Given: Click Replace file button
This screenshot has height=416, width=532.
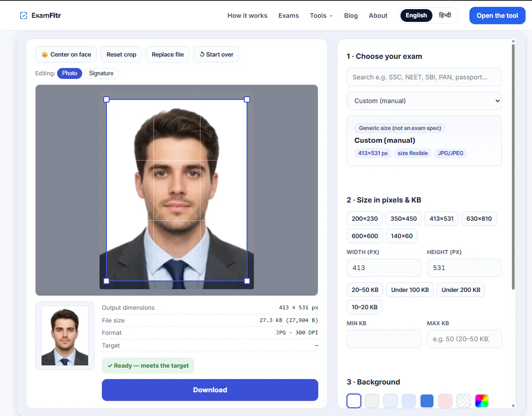Looking at the screenshot, I should point(168,55).
